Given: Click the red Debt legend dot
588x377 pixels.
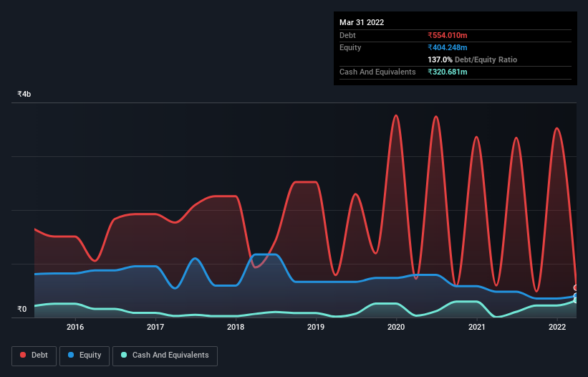Looking at the screenshot, I should tap(23, 355).
